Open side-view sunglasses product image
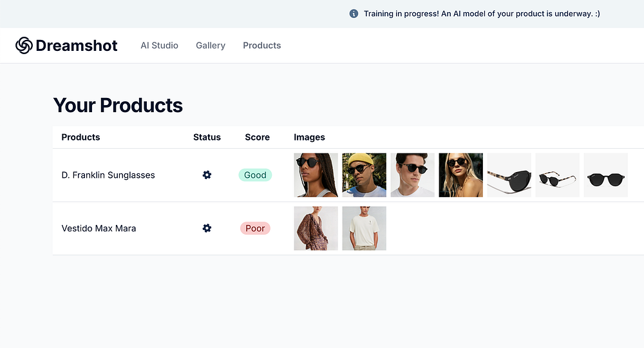 (x=509, y=175)
